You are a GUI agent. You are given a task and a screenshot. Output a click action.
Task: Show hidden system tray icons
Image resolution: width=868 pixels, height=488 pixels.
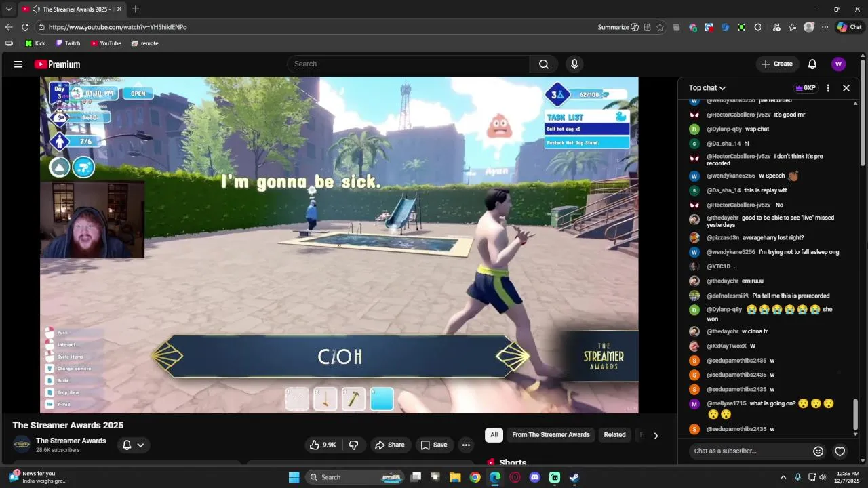point(783,477)
